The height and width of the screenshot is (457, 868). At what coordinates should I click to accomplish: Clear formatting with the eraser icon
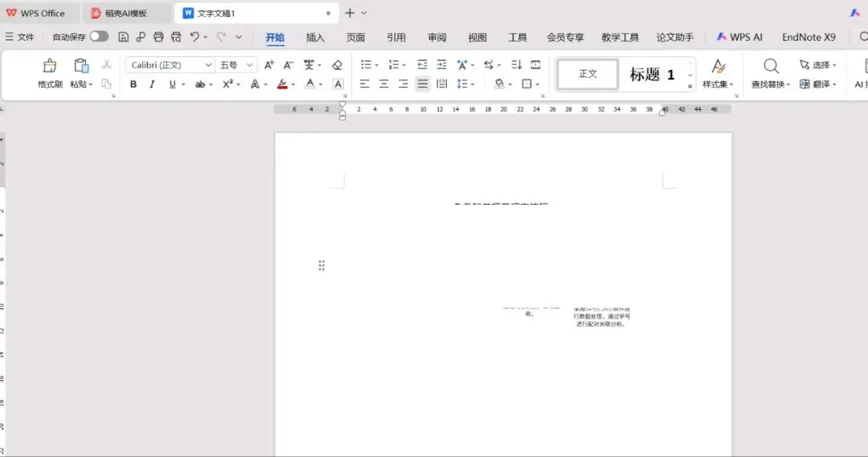[337, 65]
